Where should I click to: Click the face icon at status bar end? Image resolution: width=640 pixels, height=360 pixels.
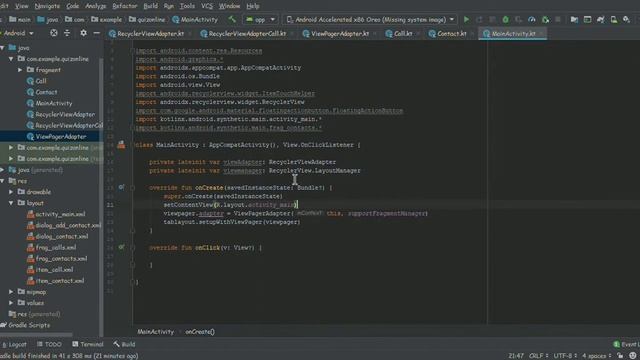(633, 356)
